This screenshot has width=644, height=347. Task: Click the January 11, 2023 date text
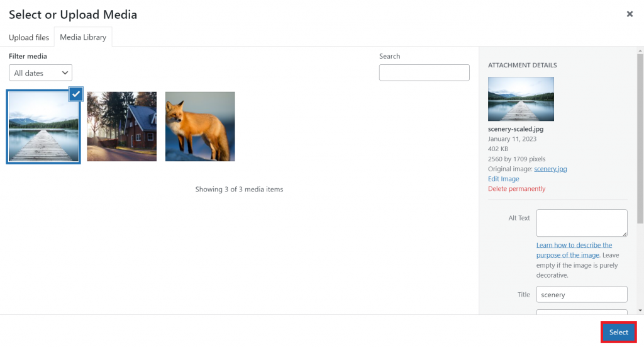tap(512, 139)
